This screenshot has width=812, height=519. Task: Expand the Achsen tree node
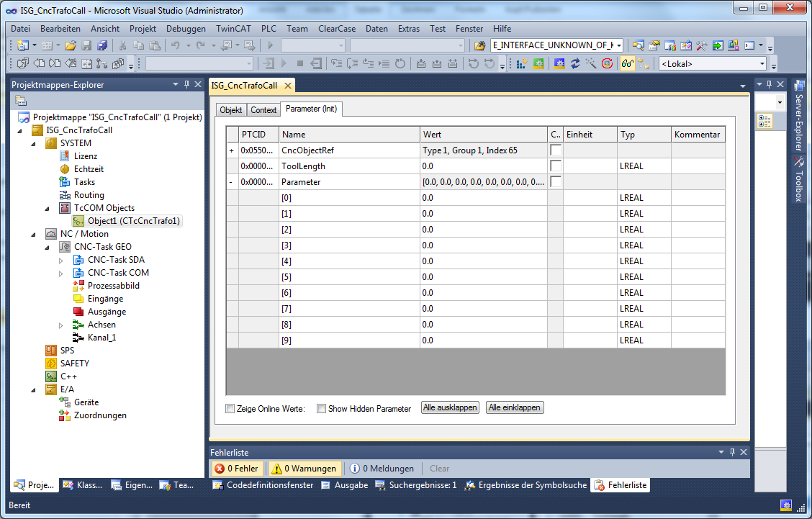point(60,325)
